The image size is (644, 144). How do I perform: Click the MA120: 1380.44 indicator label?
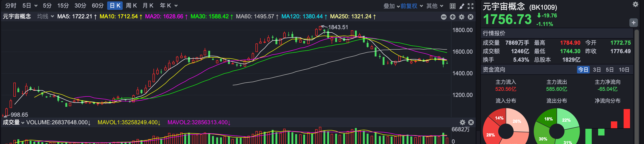point(304,16)
